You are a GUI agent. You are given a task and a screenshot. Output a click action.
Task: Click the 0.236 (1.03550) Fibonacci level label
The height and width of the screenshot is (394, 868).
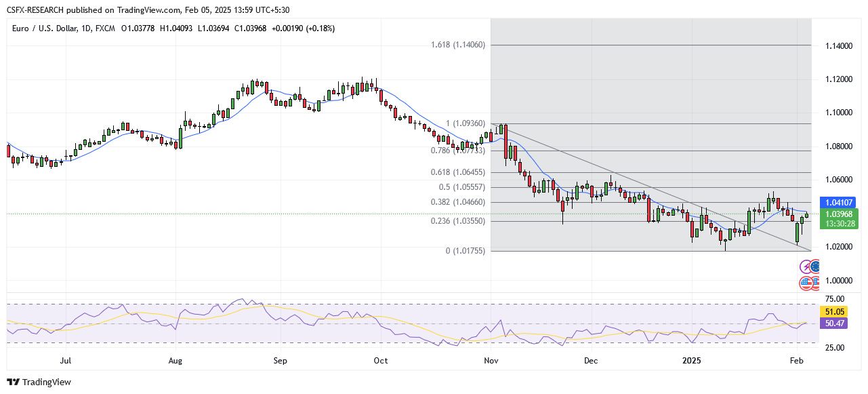[458, 221]
